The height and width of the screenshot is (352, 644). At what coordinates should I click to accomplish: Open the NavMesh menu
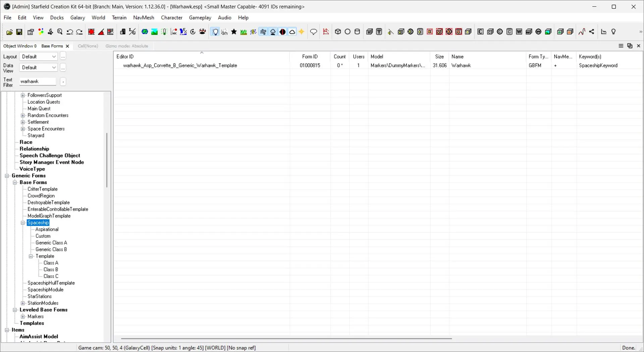click(144, 18)
